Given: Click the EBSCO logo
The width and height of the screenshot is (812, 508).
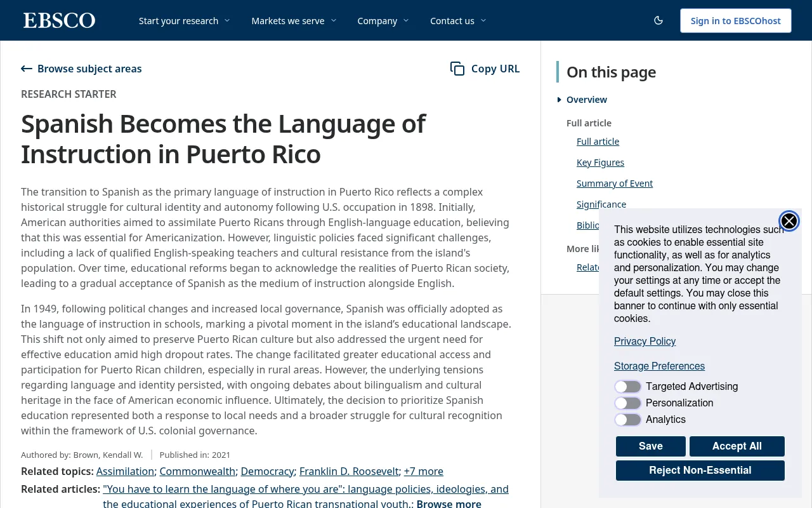Looking at the screenshot, I should [59, 20].
